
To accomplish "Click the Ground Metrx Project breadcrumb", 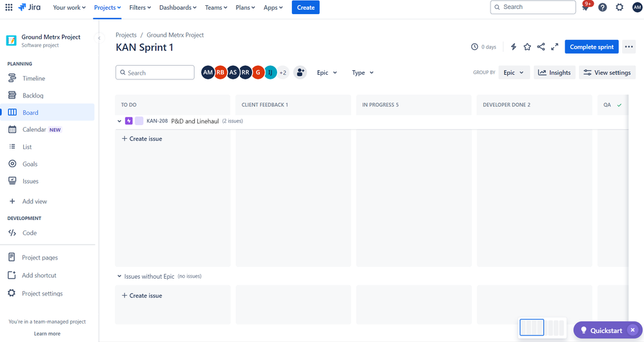I will tap(175, 35).
